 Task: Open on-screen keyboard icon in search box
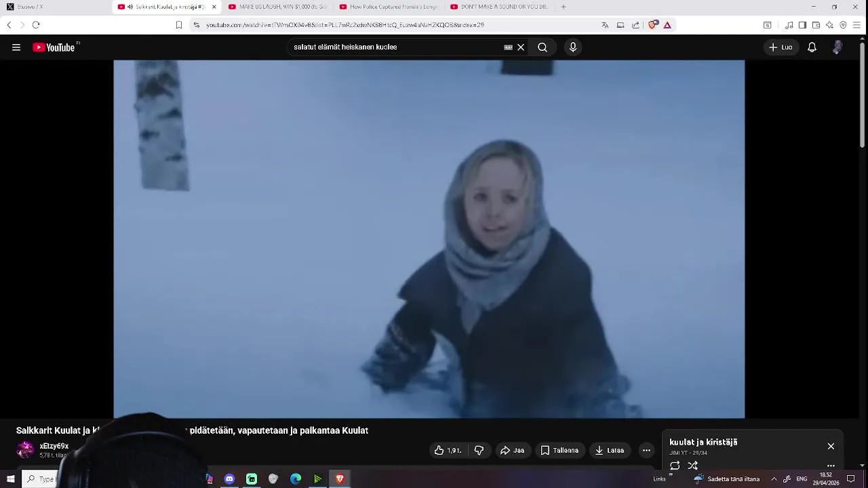point(508,47)
